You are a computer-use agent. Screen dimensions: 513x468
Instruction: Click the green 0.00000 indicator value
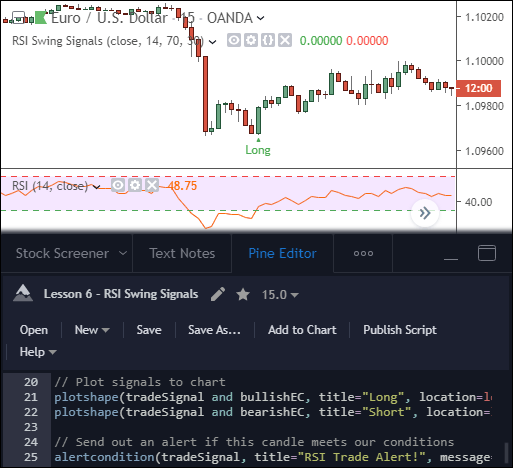(x=321, y=41)
